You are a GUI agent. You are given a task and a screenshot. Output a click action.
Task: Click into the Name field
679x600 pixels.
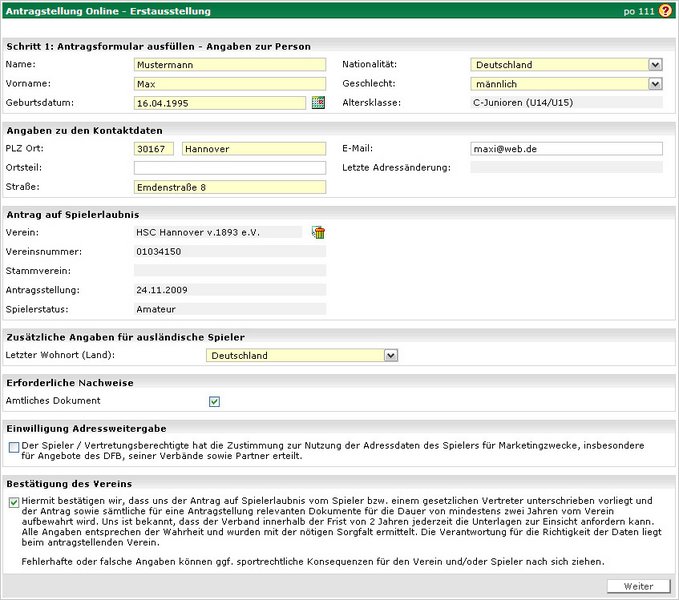(x=229, y=65)
